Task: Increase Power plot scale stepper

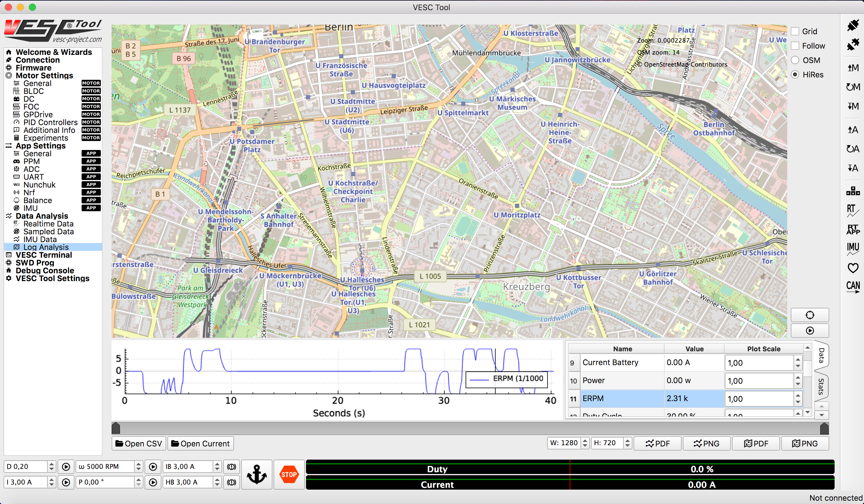Action: click(798, 377)
